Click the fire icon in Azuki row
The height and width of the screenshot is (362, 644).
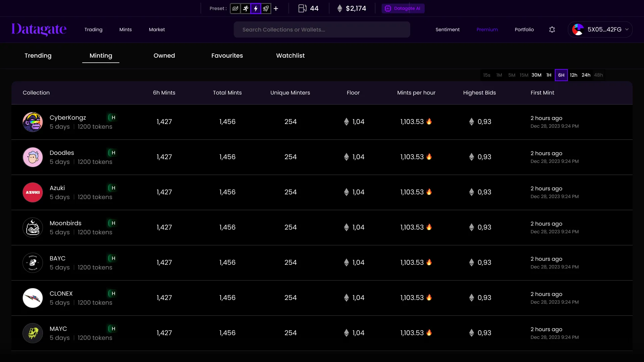click(429, 192)
